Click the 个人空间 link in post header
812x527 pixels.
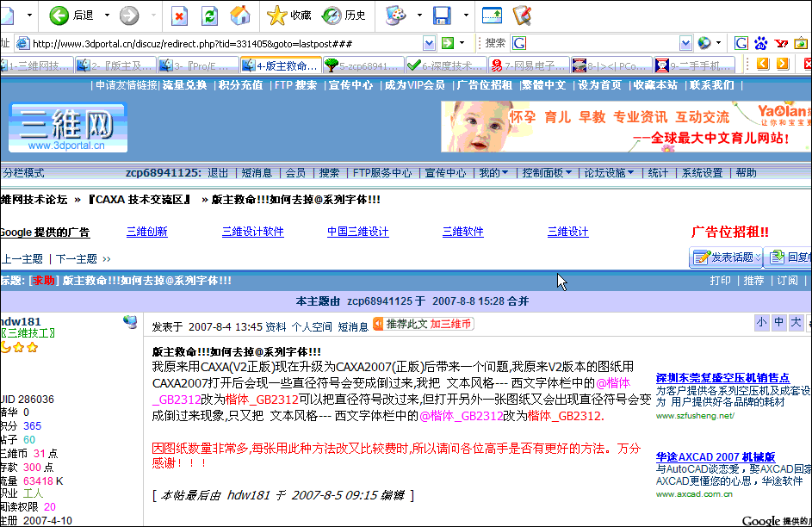tap(312, 327)
